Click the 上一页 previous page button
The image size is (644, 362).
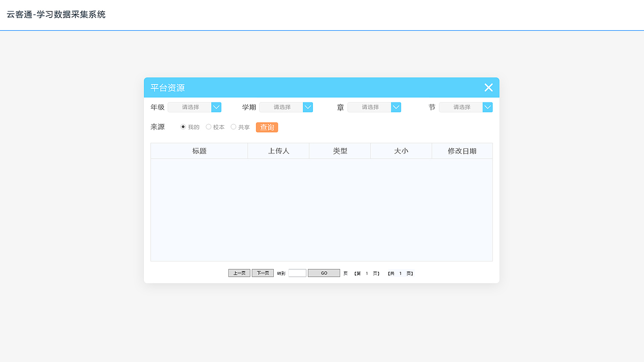(239, 273)
